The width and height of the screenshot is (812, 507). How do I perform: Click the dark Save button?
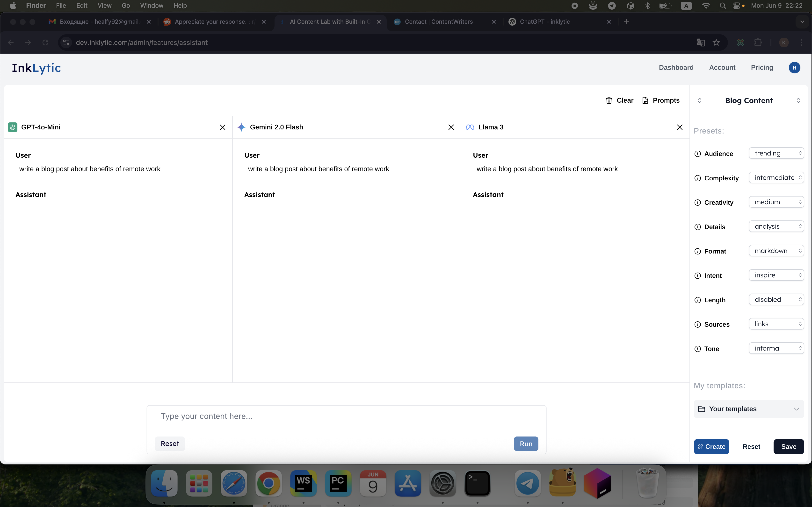coord(788,447)
